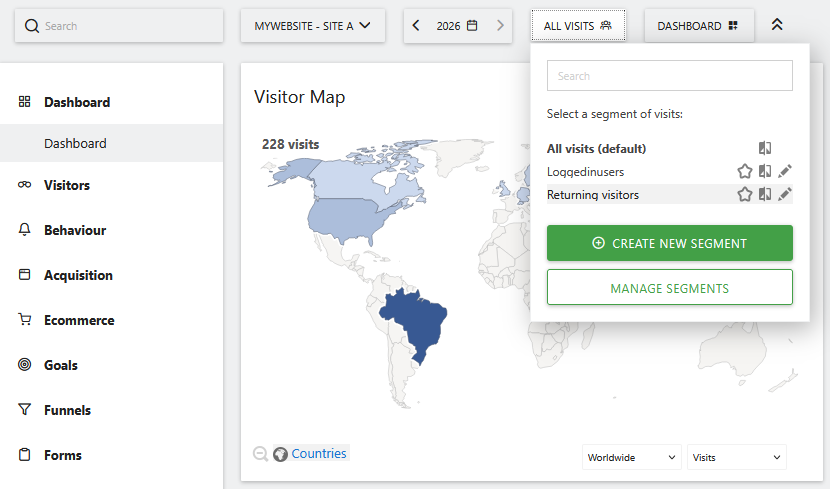Open the MYWEBSITE - SITE A selector

(312, 26)
